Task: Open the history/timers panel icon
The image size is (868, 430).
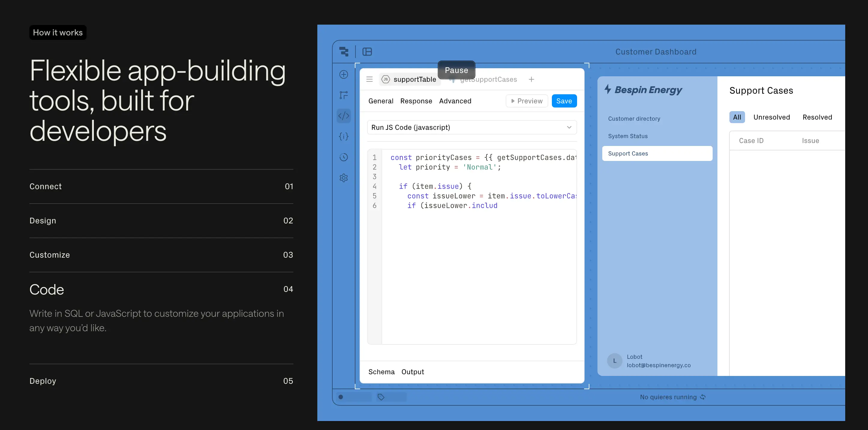Action: pos(343,157)
